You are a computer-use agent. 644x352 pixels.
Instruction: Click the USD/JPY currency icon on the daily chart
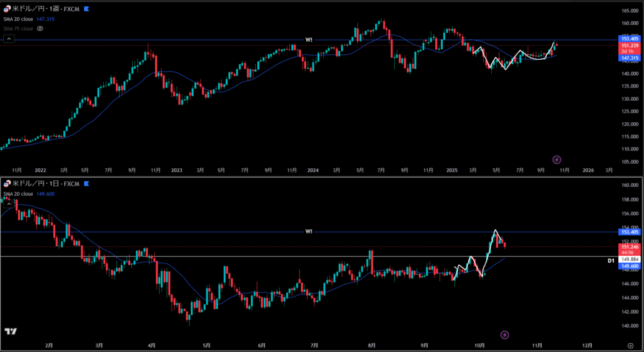(7, 184)
